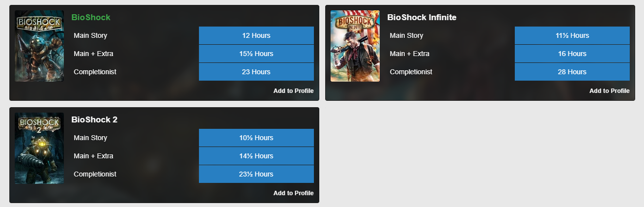Add BioShock Infinite to Profile
644x207 pixels.
(x=609, y=91)
